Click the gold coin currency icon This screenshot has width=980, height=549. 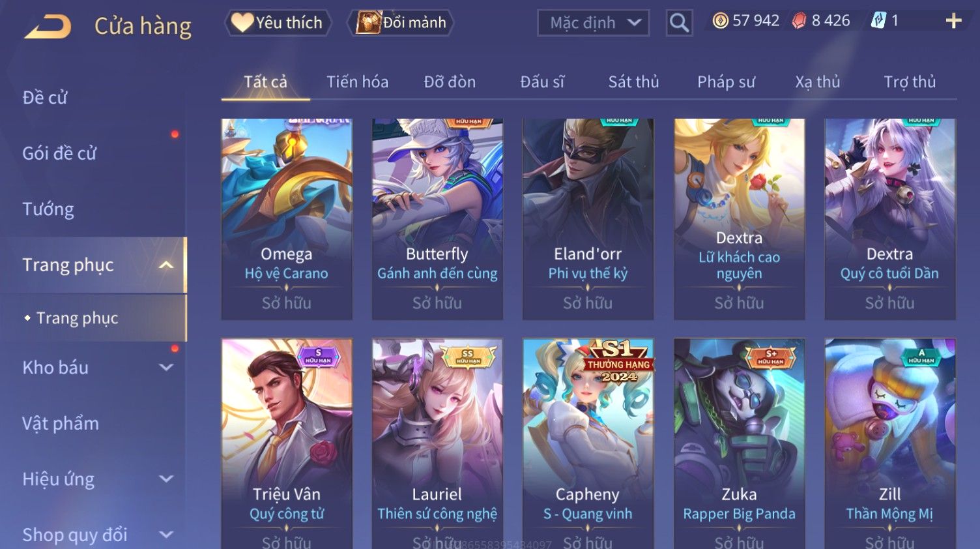point(720,21)
